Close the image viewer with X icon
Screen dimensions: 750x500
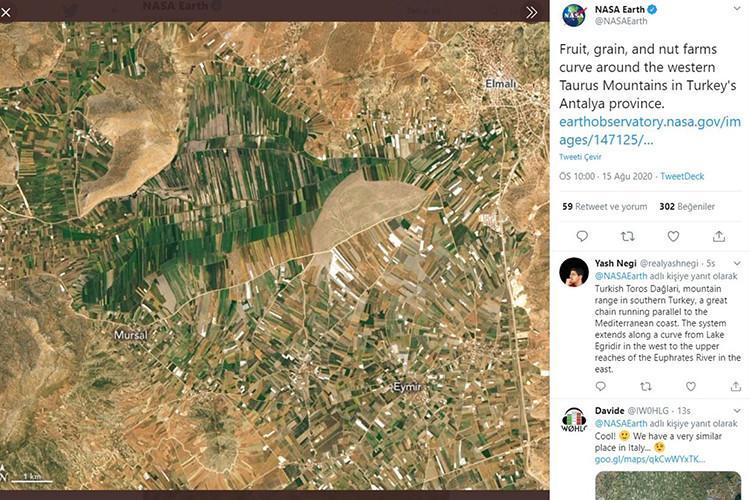point(6,12)
